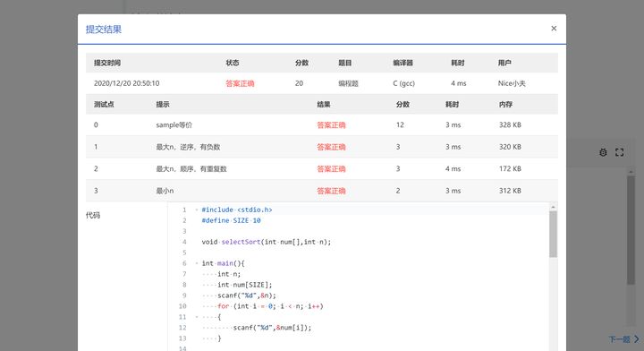The height and width of the screenshot is (351, 644).
Task: Click the 编程题 question type cell
Action: 348,83
